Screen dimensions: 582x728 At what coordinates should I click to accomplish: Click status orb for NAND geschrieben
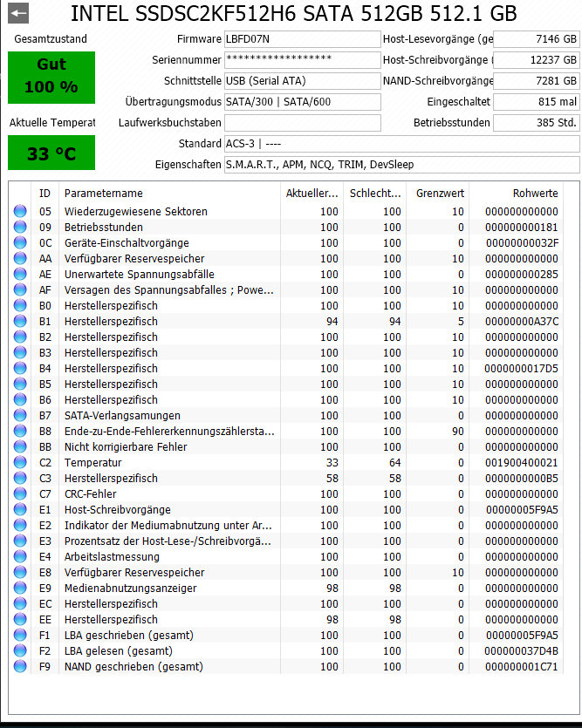[20, 666]
